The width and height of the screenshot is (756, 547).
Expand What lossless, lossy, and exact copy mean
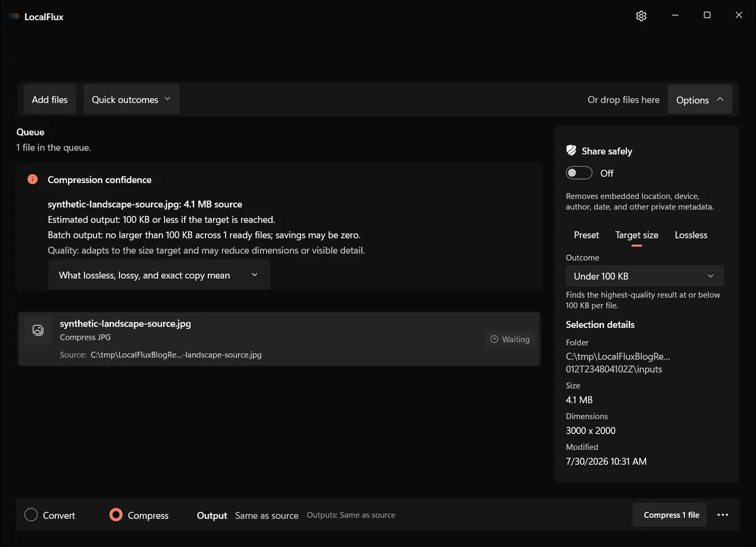pyautogui.click(x=159, y=275)
